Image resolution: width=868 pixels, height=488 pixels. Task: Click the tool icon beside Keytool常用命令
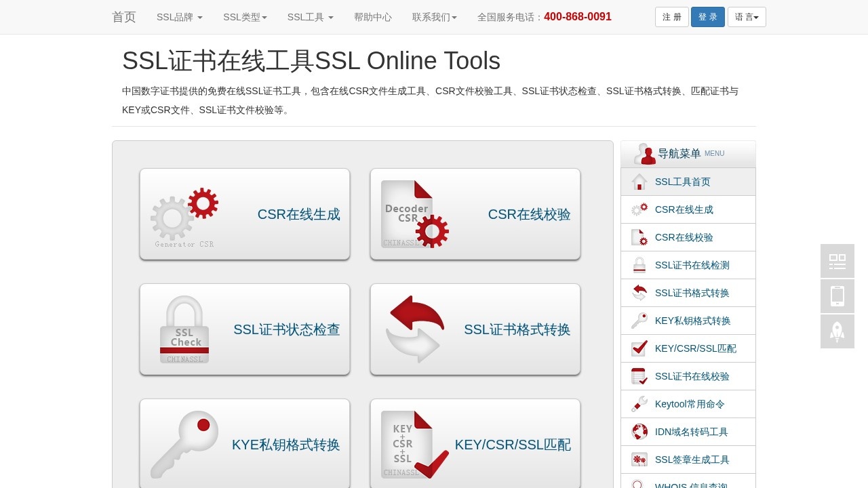tap(639, 404)
